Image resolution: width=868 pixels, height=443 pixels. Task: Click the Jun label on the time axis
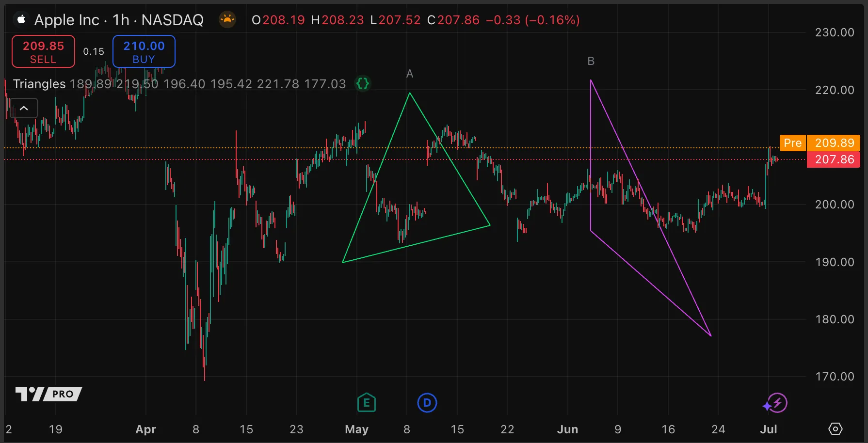point(567,429)
